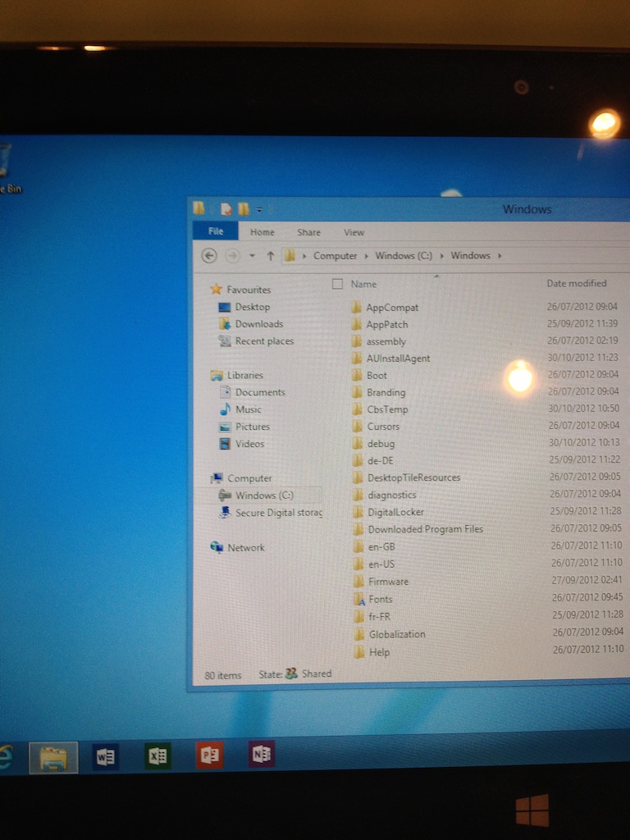Click the Windows (C:) drive icon
Viewport: 630px width, 840px height.
click(225, 495)
